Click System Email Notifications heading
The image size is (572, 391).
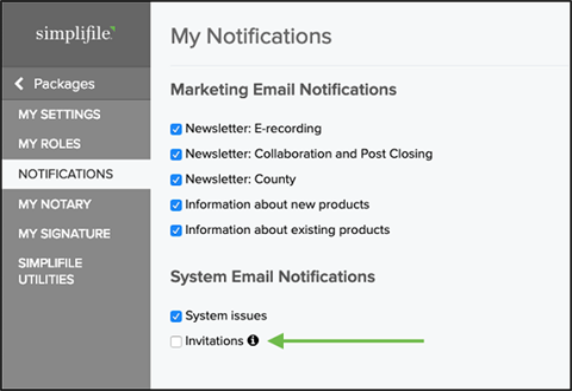pos(273,277)
